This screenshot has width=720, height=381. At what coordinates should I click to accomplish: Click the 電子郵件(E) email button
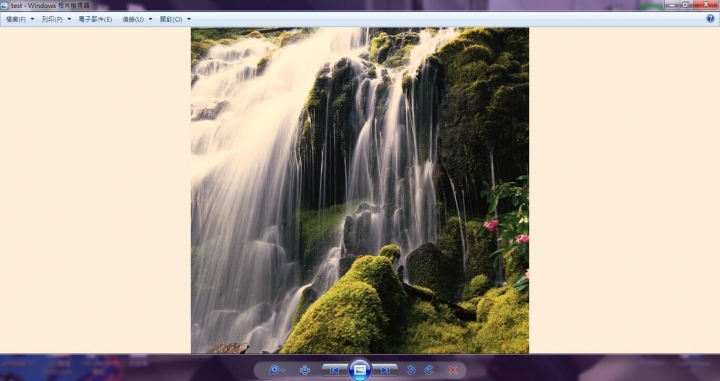coord(95,19)
